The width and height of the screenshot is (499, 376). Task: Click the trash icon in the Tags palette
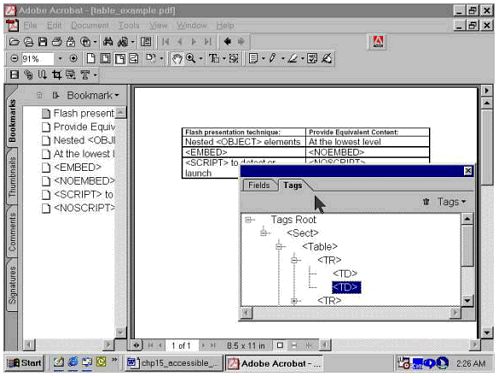(x=426, y=202)
